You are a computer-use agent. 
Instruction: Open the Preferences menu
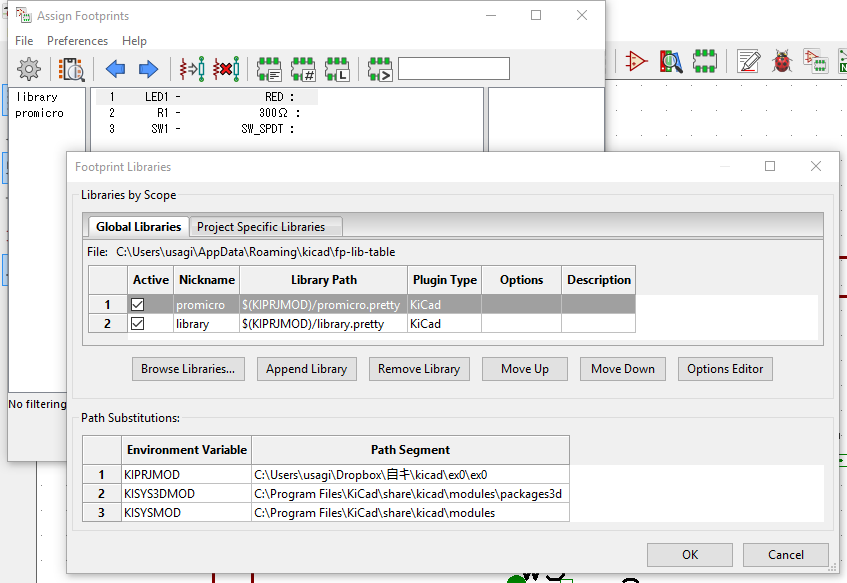pyautogui.click(x=77, y=41)
